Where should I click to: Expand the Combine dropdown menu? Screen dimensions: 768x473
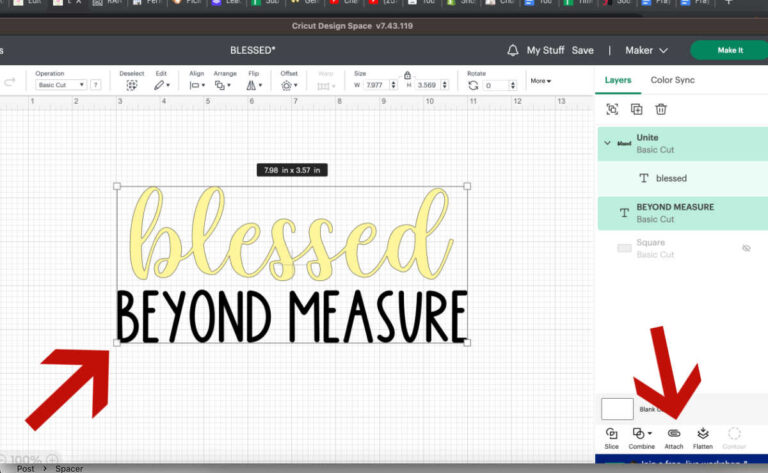tap(641, 434)
